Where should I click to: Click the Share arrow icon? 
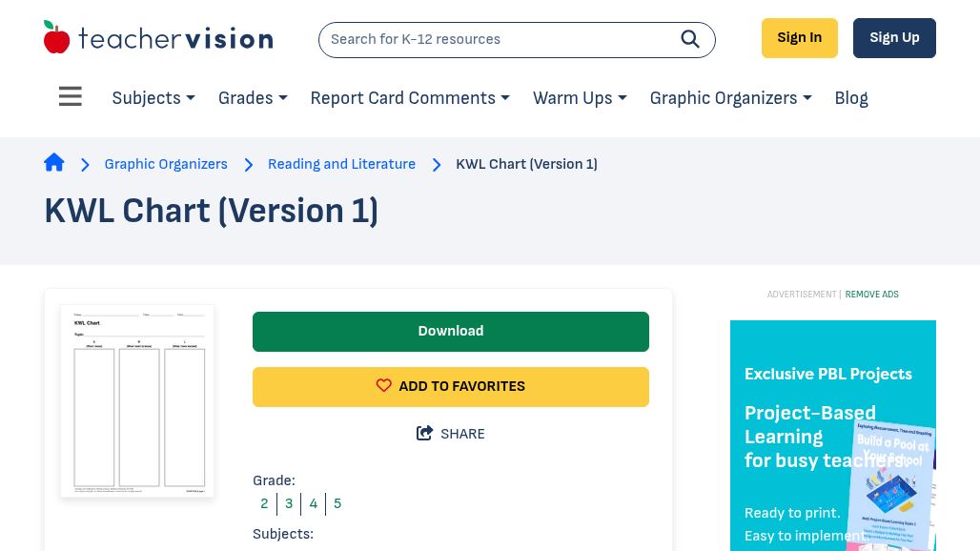click(425, 434)
